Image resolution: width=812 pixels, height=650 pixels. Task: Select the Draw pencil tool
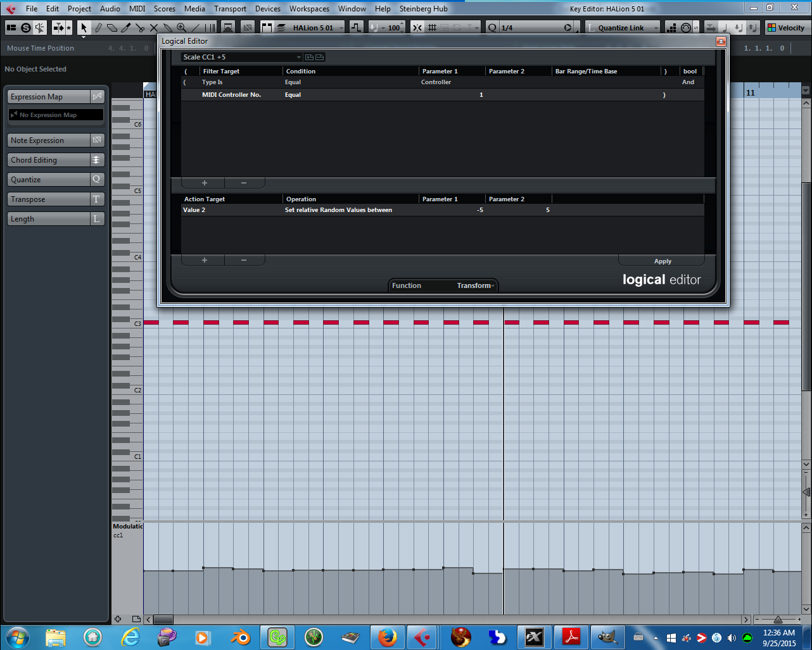click(98, 28)
